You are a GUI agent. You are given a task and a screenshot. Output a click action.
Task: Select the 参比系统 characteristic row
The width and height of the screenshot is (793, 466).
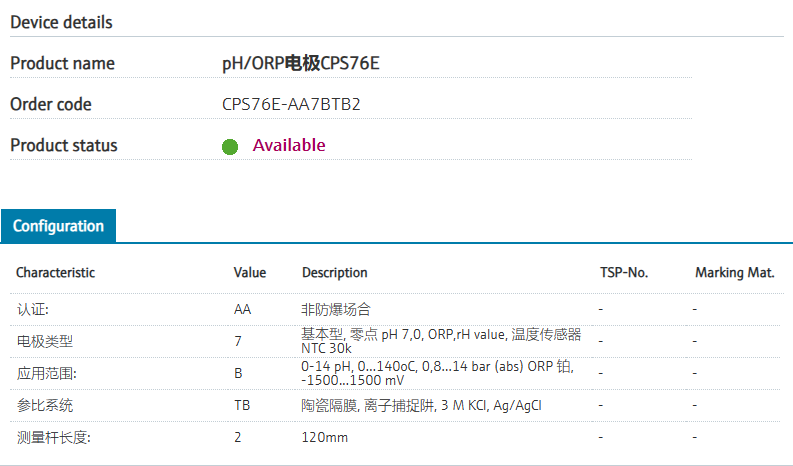pyautogui.click(x=45, y=406)
